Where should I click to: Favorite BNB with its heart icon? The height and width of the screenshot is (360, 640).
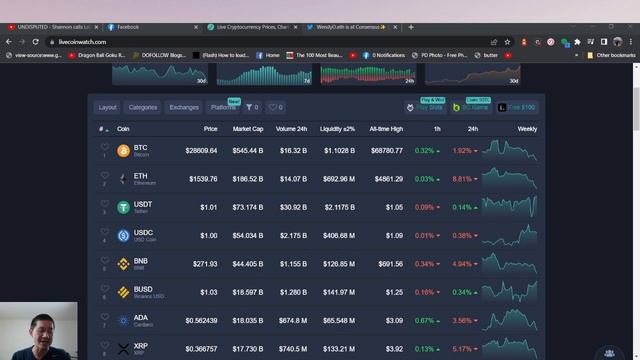104,260
